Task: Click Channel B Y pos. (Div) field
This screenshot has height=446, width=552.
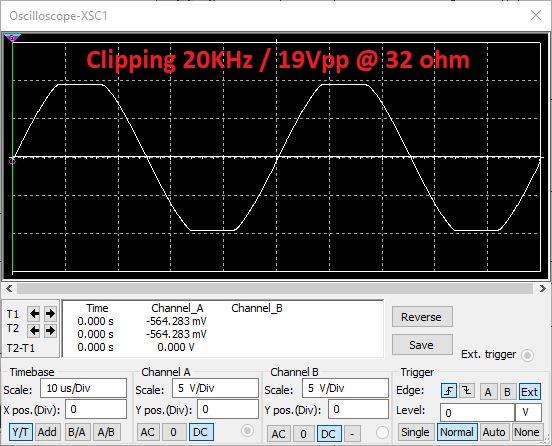Action: pyautogui.click(x=358, y=409)
